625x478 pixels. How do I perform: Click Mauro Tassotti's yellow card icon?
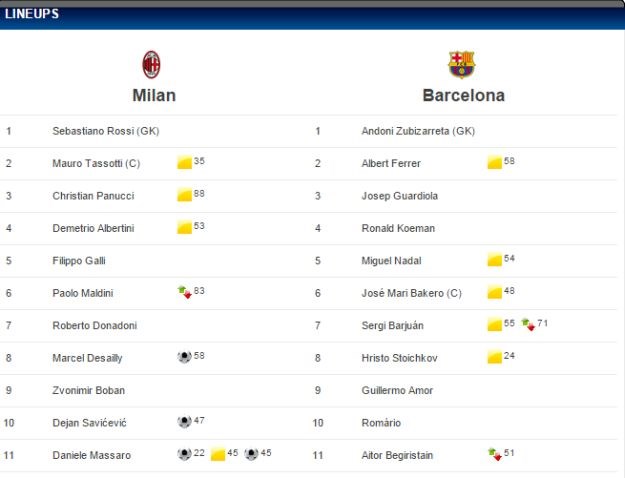point(185,162)
